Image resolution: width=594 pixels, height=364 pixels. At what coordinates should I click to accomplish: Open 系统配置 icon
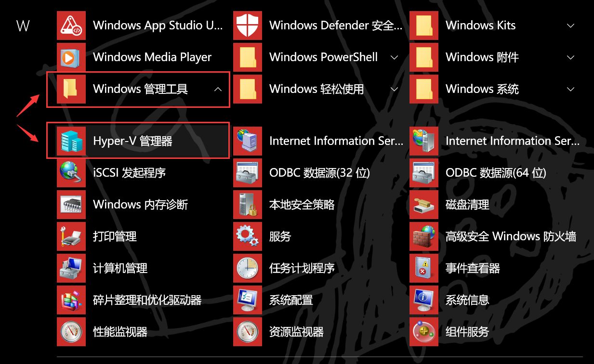tap(248, 299)
